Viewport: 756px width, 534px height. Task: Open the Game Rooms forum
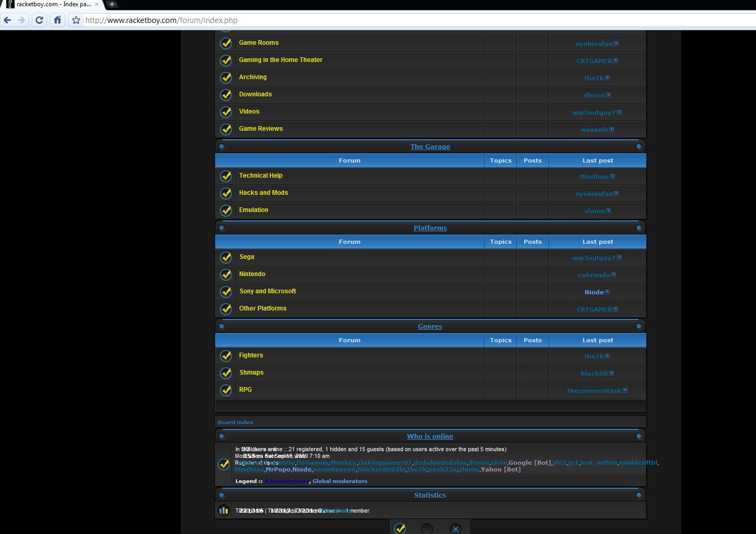(x=258, y=43)
